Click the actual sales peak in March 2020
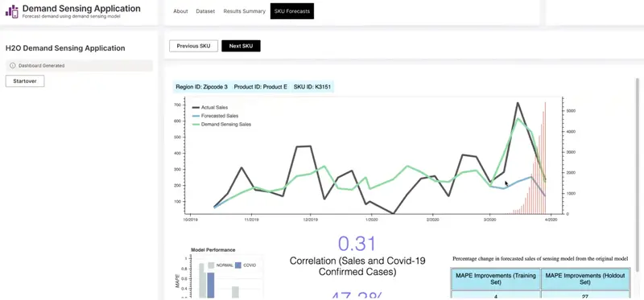Viewport: 644px width, 300px height. tap(518, 103)
